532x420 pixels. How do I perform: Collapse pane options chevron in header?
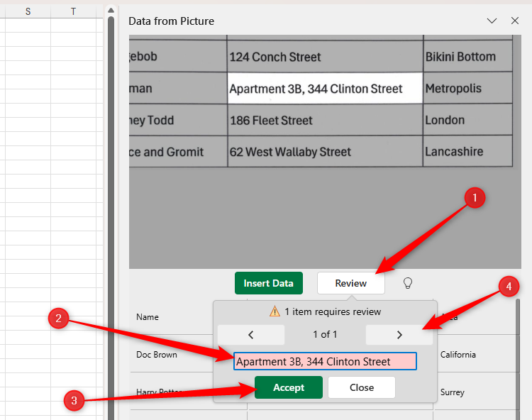click(492, 21)
